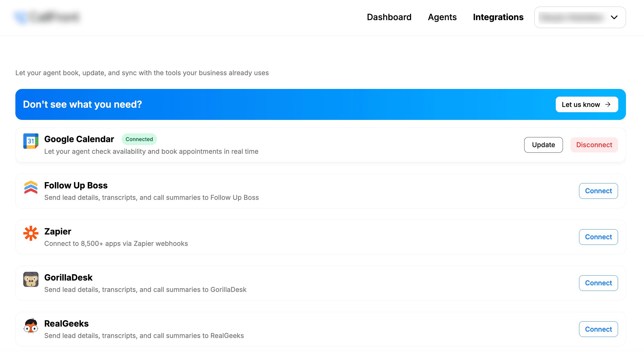Select the Integrations nav item

[x=498, y=17]
